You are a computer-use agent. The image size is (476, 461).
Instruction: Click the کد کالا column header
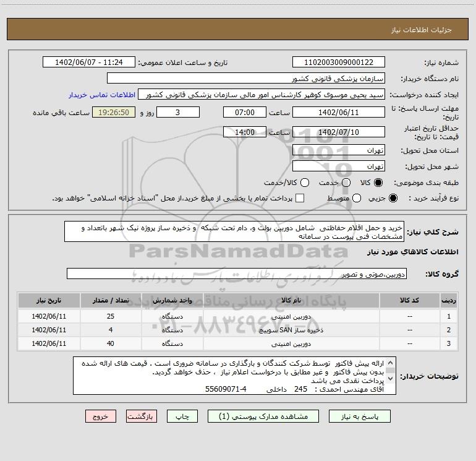coord(409,301)
